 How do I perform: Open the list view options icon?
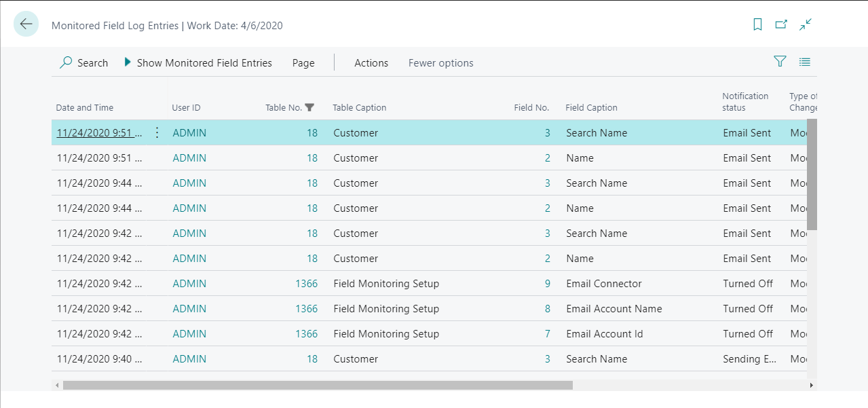coord(804,62)
